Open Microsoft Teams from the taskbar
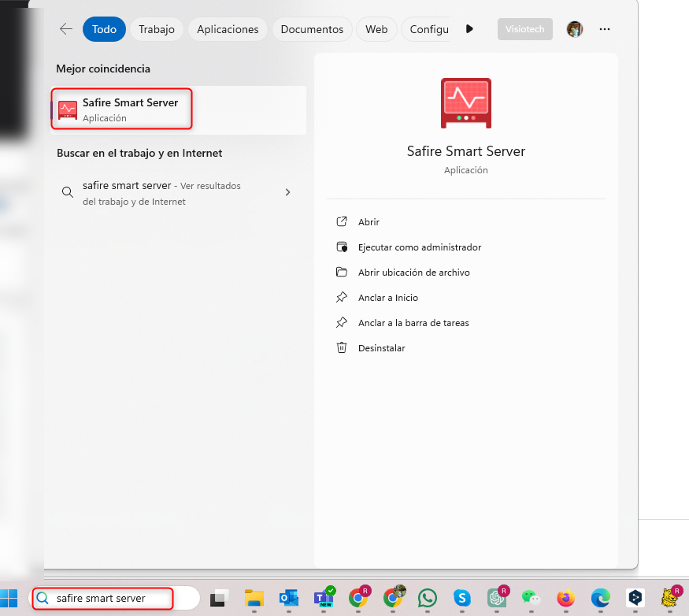The image size is (689, 616). [324, 598]
